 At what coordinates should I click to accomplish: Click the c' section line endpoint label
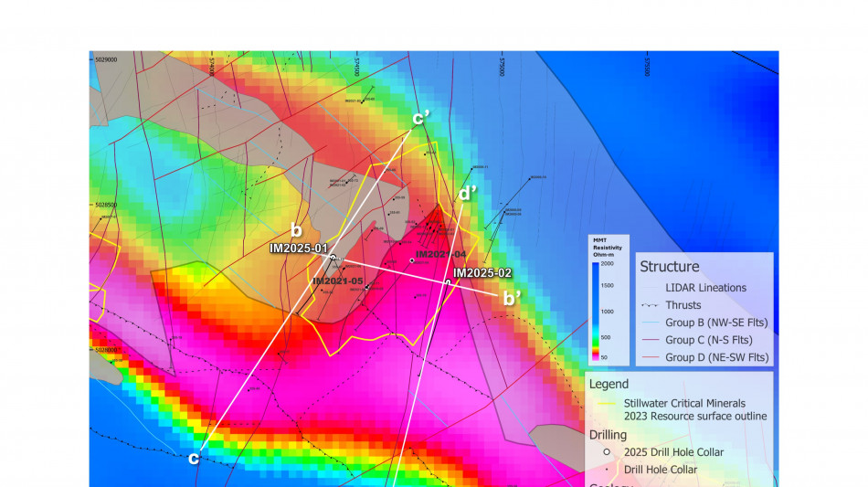421,118
